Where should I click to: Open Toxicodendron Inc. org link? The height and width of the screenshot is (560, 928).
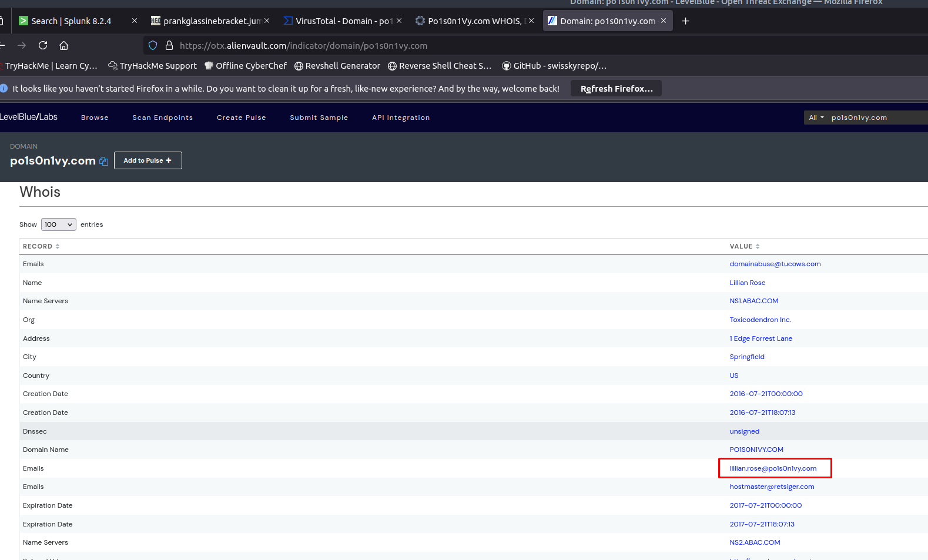pyautogui.click(x=761, y=320)
